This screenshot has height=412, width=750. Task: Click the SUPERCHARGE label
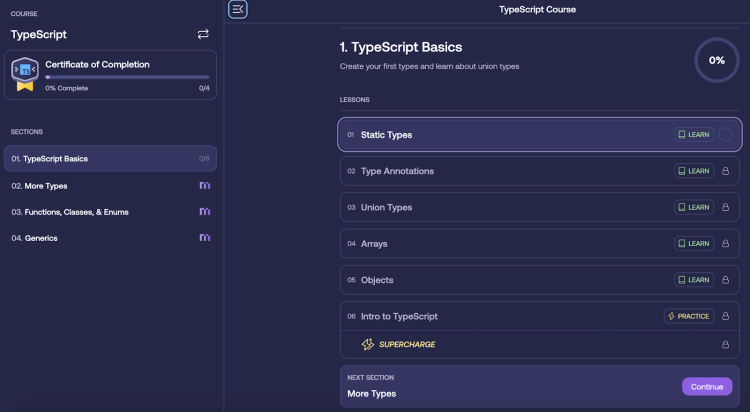point(407,345)
